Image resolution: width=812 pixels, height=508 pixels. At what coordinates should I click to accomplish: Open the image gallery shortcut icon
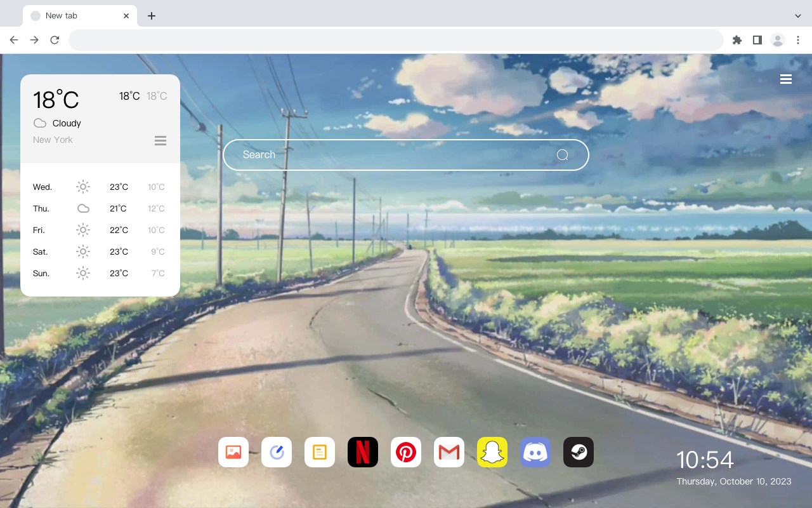point(233,452)
